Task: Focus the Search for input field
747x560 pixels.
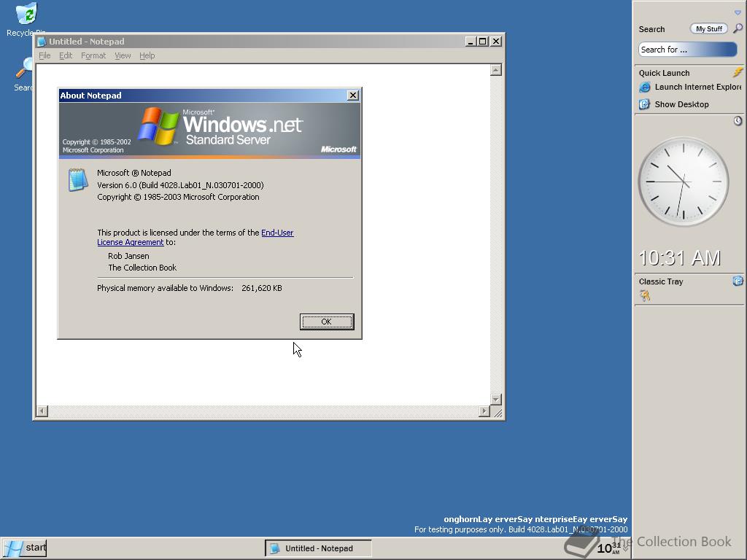Action: 687,50
